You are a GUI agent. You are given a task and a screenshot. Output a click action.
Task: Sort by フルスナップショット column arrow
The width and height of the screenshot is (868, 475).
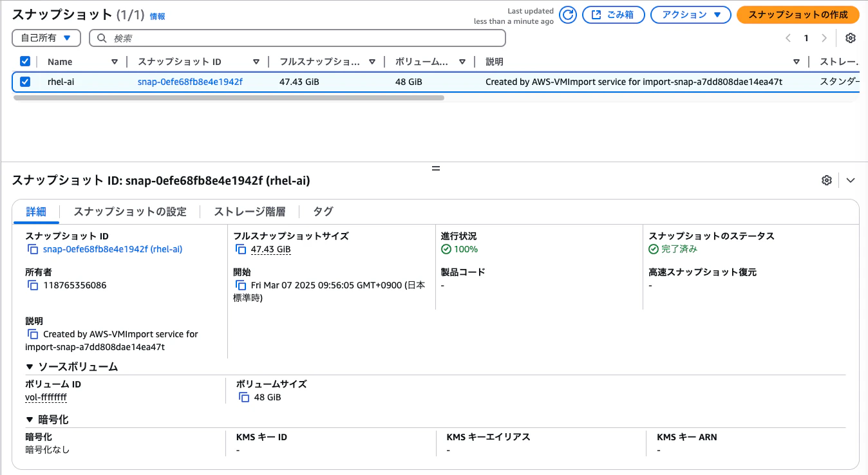[x=372, y=62]
